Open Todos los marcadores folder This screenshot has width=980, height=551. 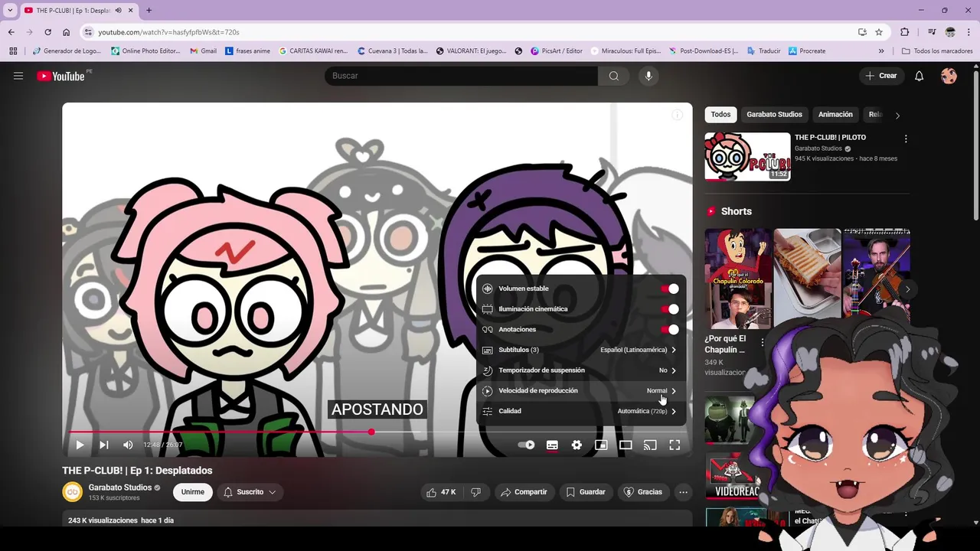pos(937,51)
